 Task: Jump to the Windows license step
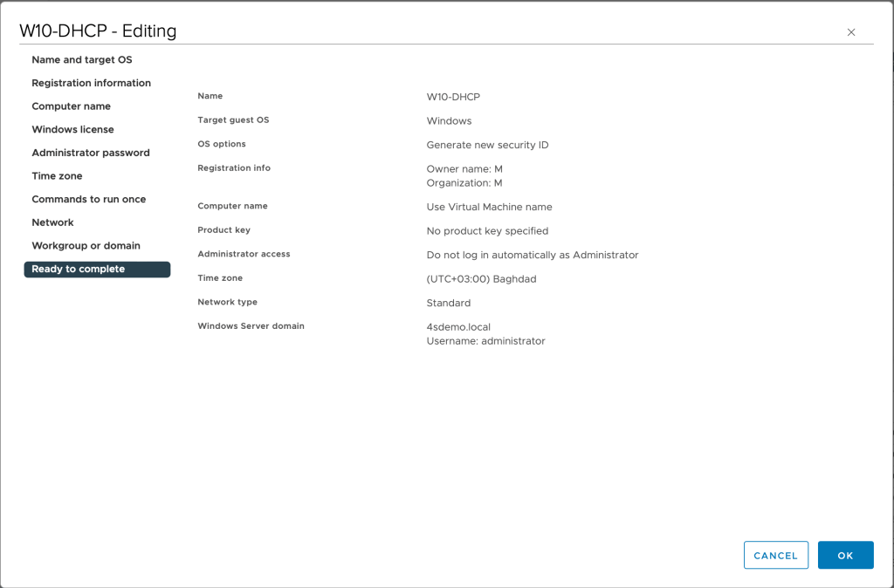click(72, 130)
